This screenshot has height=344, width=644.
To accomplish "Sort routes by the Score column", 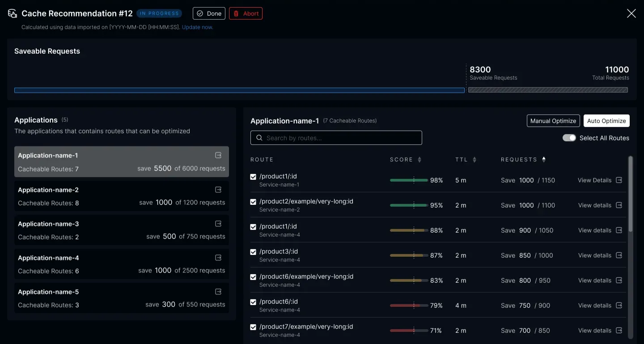I will click(419, 160).
